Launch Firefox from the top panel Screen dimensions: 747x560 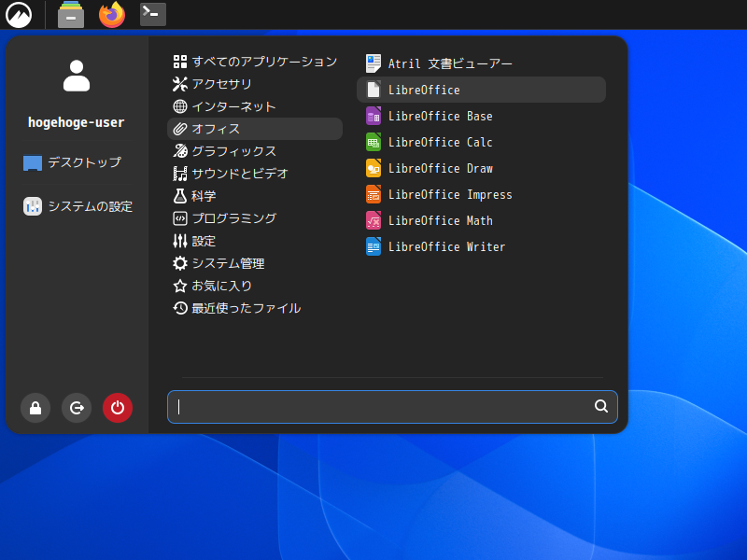(x=112, y=14)
